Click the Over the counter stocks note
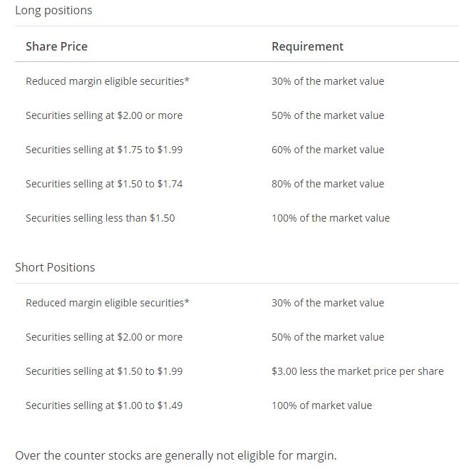The height and width of the screenshot is (476, 459). point(175,455)
